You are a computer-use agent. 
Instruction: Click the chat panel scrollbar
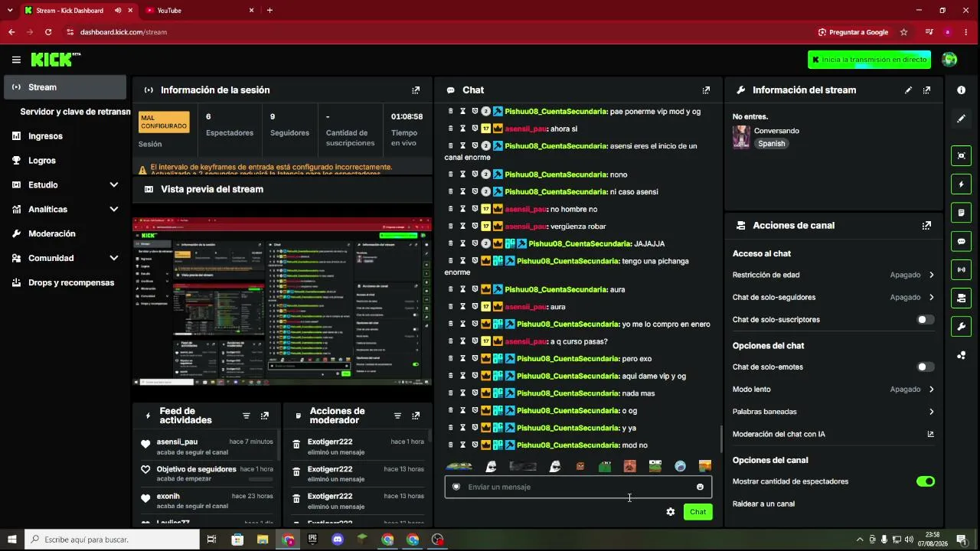pos(721,439)
